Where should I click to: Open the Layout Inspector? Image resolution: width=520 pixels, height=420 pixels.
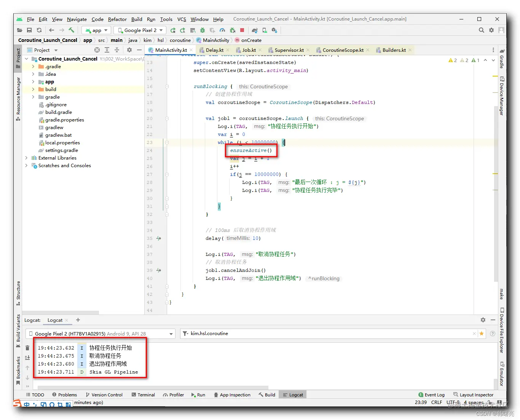pyautogui.click(x=473, y=395)
